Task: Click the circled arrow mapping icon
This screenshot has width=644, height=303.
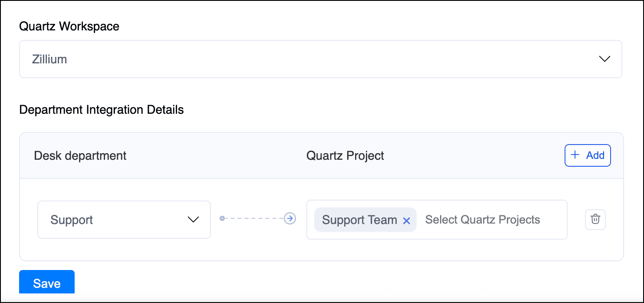Action: 290,218
